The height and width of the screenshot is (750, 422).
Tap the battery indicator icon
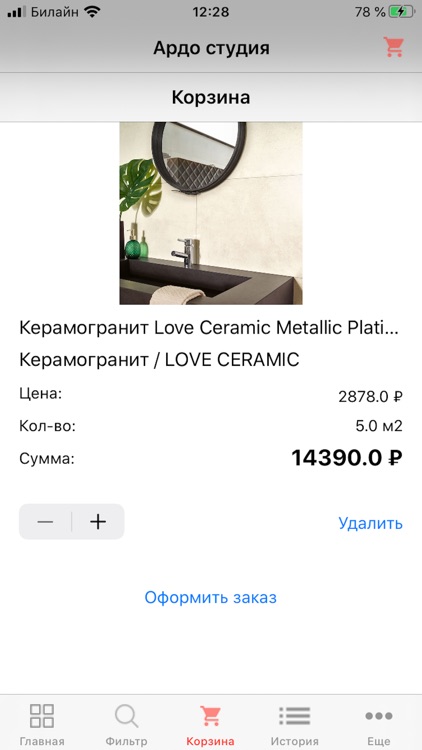coord(400,12)
